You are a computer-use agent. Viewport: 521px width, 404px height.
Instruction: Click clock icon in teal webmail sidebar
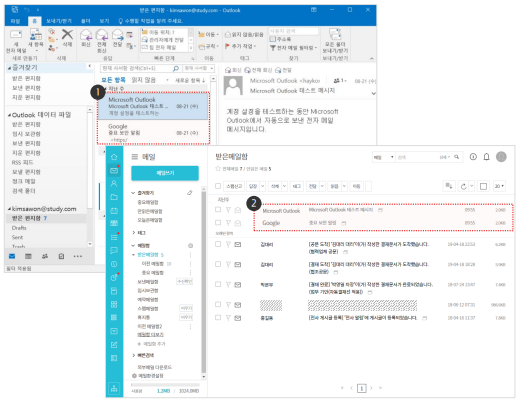point(114,264)
